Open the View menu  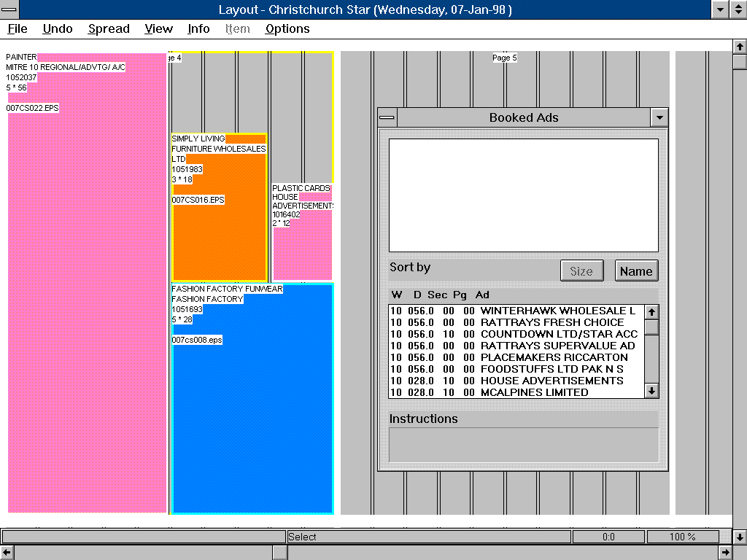click(x=158, y=29)
